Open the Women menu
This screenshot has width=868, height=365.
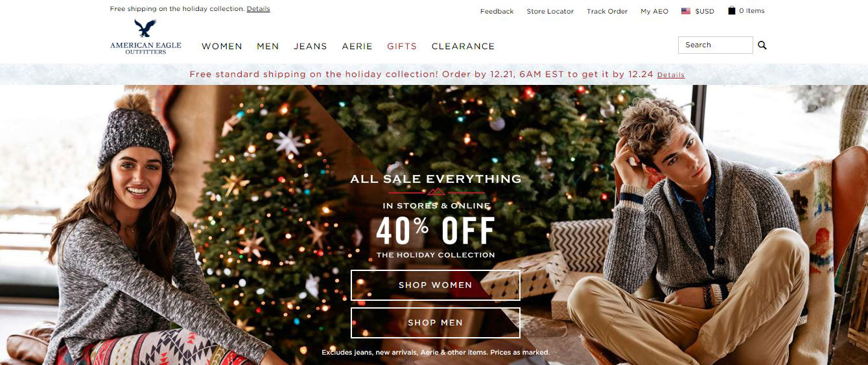(222, 46)
